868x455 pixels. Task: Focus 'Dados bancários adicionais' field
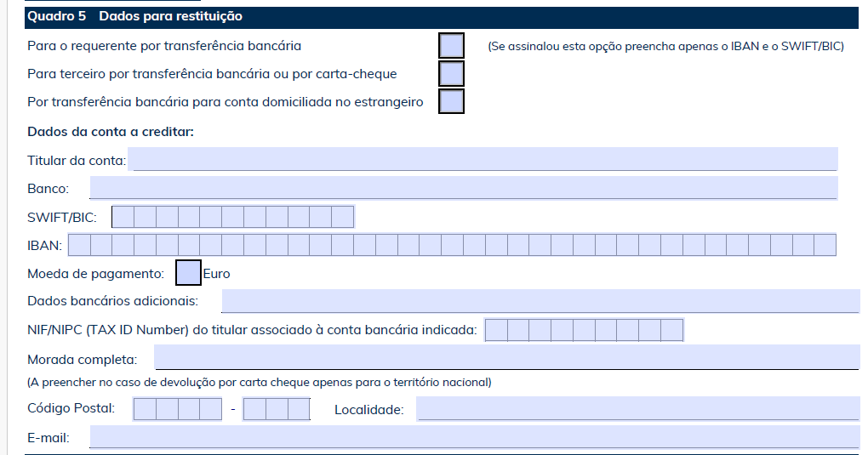click(x=541, y=300)
